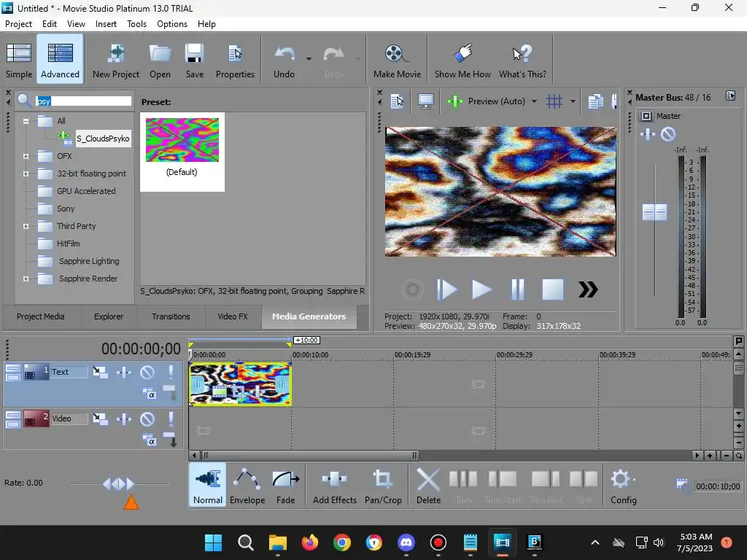Open Track FX for Text track
This screenshot has width=747, height=560.
coord(124,372)
